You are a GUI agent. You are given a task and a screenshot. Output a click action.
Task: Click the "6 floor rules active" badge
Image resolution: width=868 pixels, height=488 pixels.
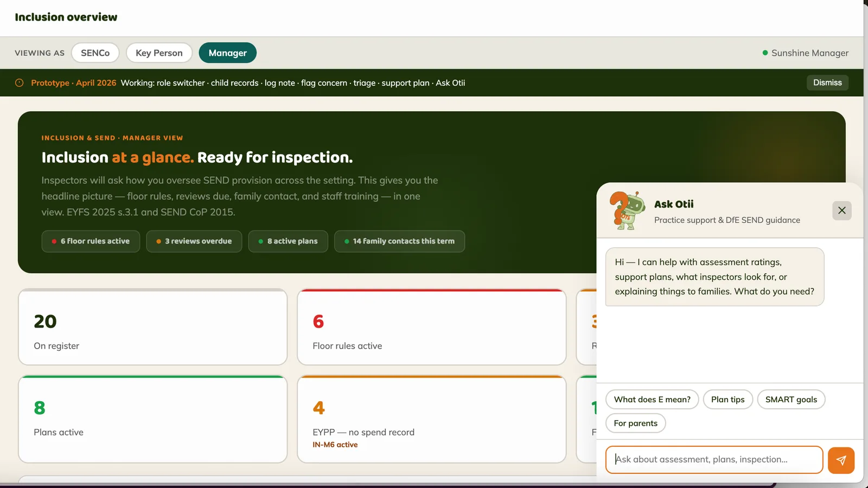click(91, 241)
